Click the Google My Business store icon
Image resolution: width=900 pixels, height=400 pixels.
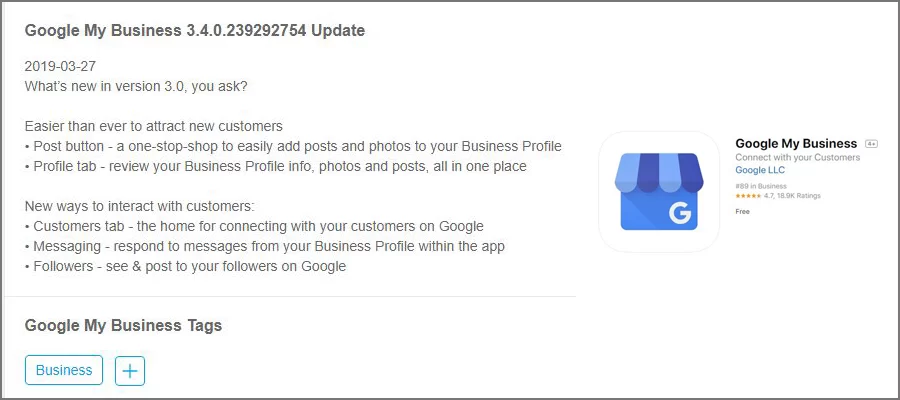click(x=656, y=191)
